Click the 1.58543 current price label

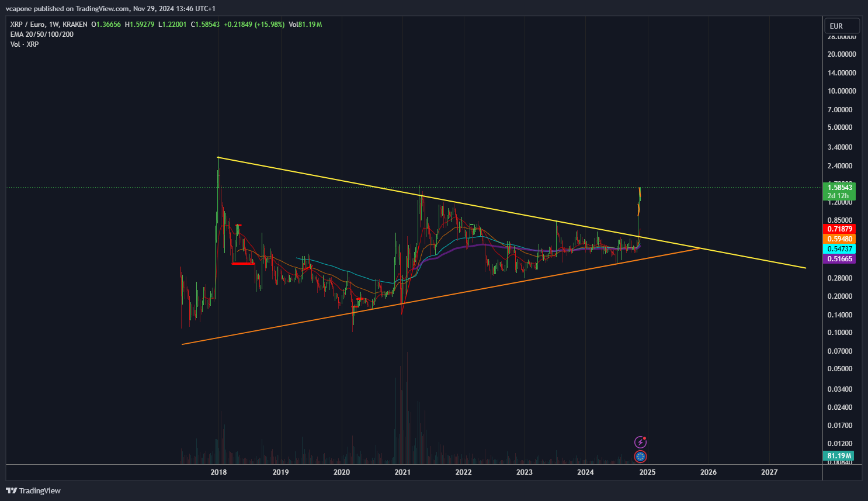(x=839, y=188)
